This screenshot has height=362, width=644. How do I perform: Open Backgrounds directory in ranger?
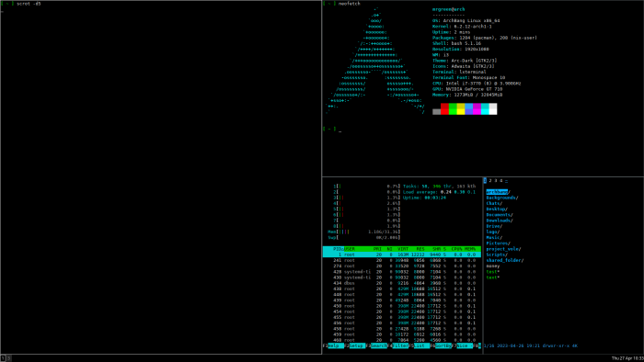click(x=502, y=198)
